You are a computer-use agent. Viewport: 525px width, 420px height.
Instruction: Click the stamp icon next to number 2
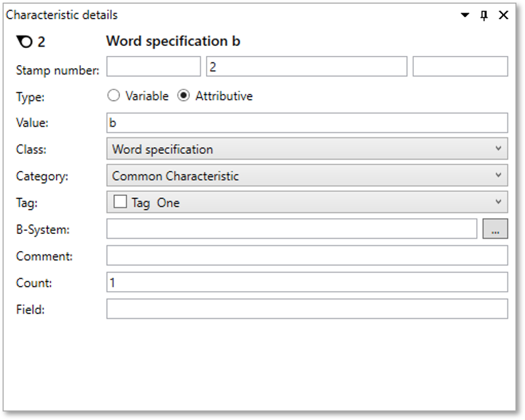coord(24,42)
